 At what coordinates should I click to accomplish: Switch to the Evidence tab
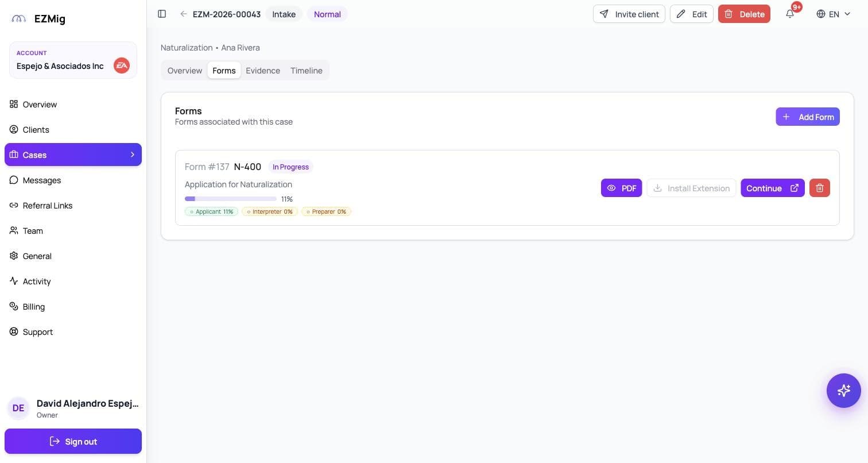point(263,71)
